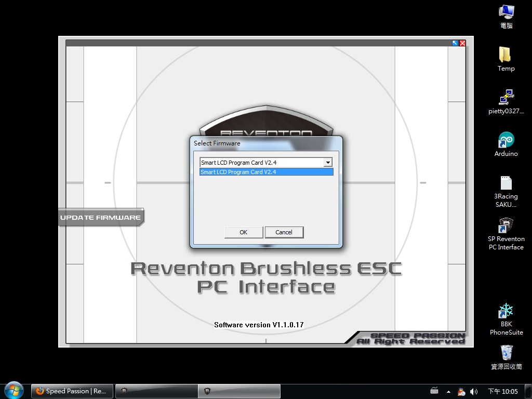532x399 pixels.
Task: Select the Temp folder on the desktop
Action: (506, 59)
